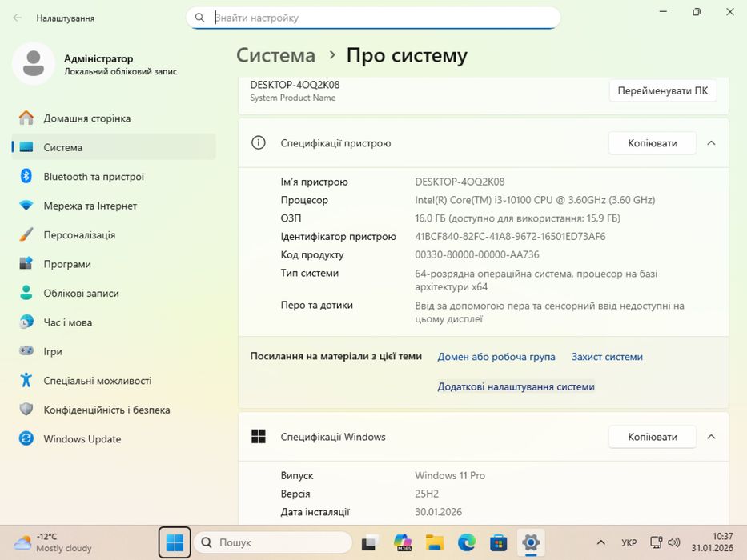747x560 pixels.
Task: Open Microsoft Store from the taskbar
Action: click(x=498, y=542)
